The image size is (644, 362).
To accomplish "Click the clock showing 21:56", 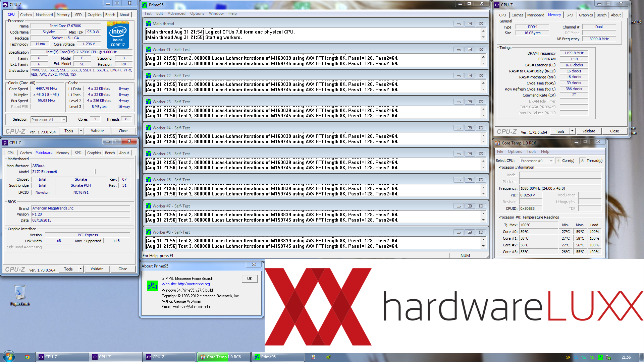I will (x=626, y=357).
